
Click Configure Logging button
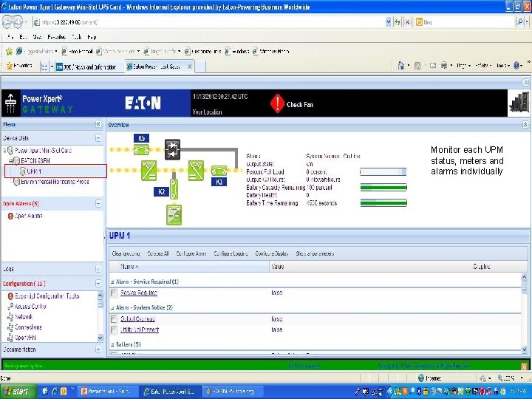(x=231, y=253)
